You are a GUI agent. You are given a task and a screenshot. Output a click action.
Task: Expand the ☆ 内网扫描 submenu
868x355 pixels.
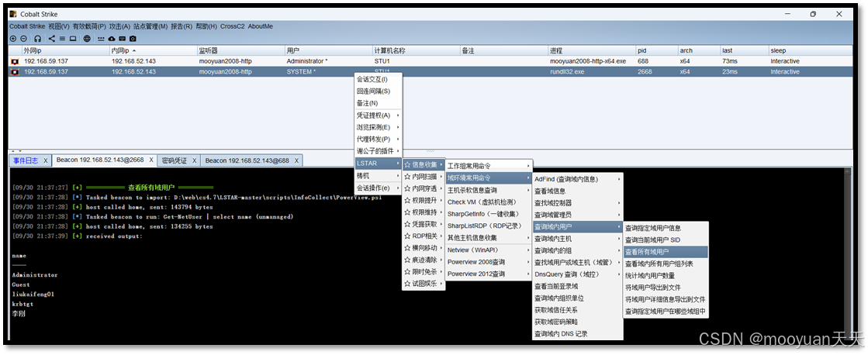coord(424,177)
